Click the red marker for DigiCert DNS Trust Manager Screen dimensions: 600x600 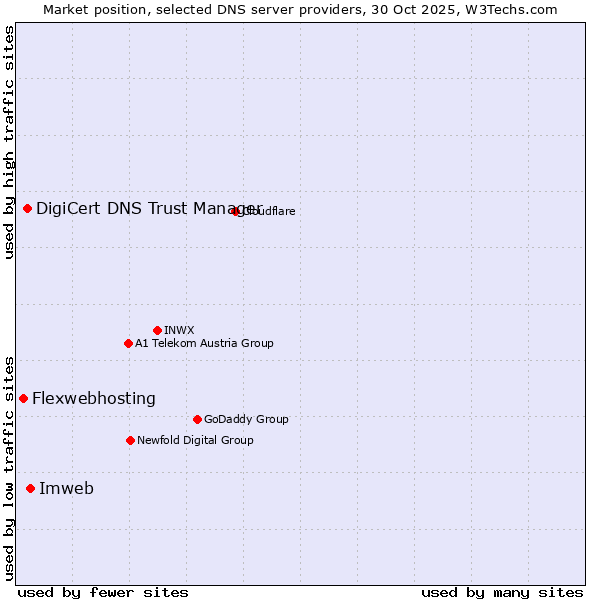[28, 208]
